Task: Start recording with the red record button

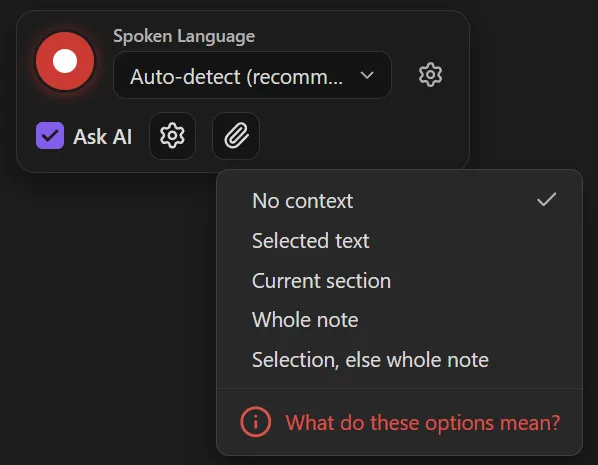Action: (x=65, y=61)
